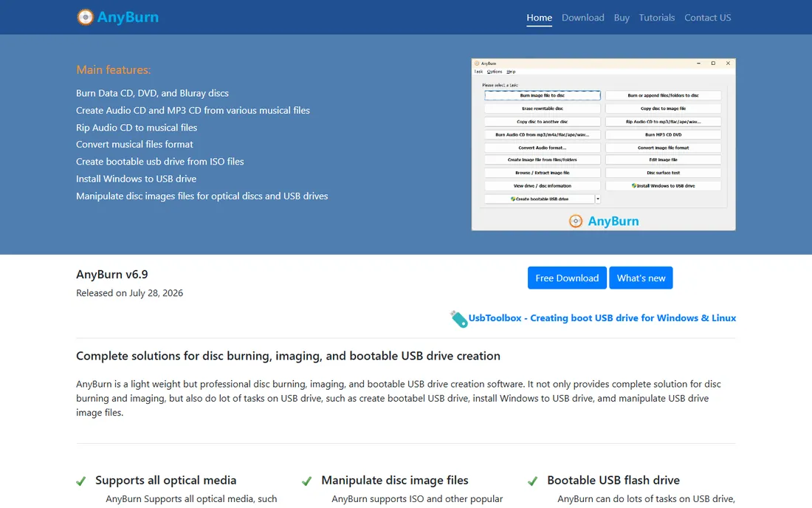Select the 'Complete solutions for disc burning' heading
Image resolution: width=812 pixels, height=508 pixels.
pos(288,356)
